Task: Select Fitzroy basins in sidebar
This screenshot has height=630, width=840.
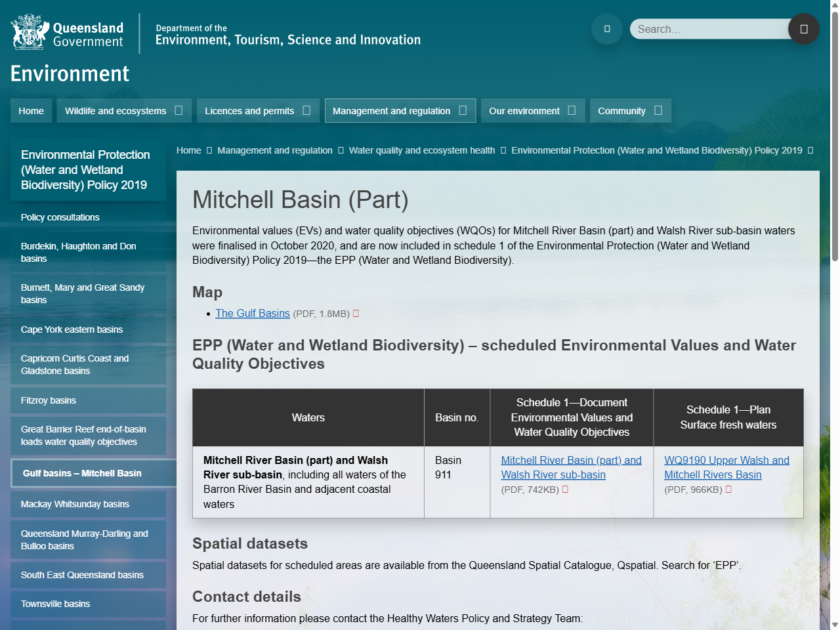Action: click(x=88, y=400)
